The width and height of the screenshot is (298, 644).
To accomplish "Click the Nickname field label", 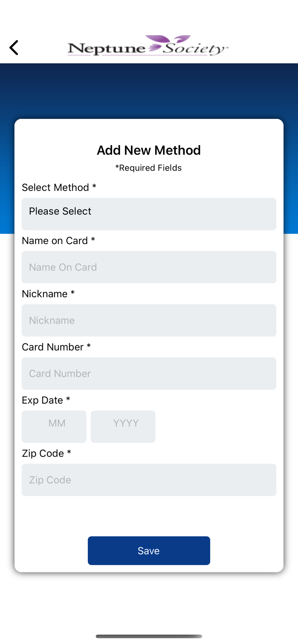I will [x=48, y=294].
